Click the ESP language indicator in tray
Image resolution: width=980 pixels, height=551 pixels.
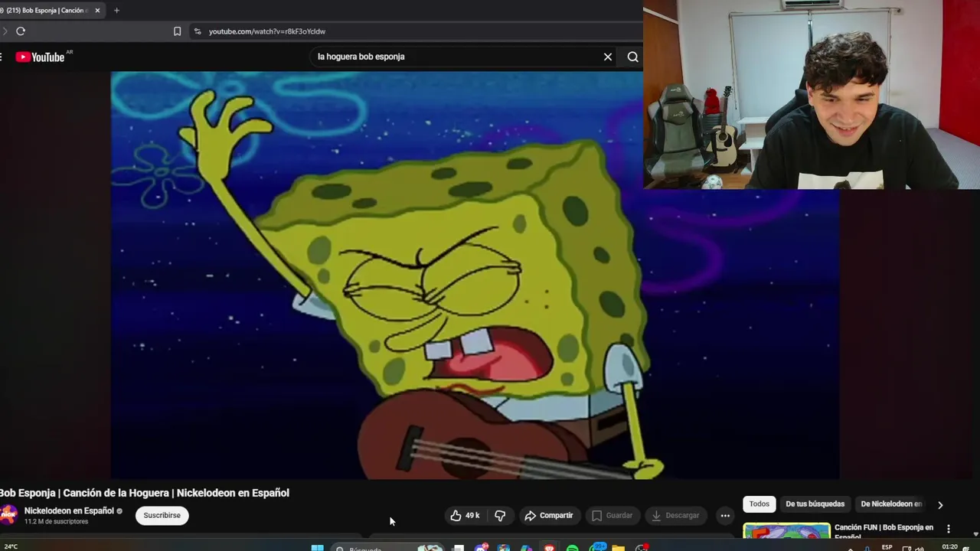(x=887, y=547)
